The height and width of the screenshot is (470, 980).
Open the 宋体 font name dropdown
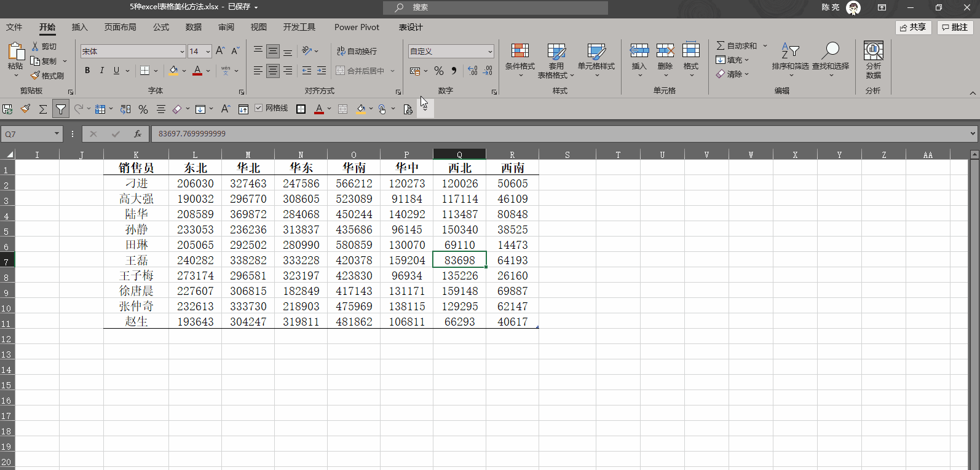[182, 52]
